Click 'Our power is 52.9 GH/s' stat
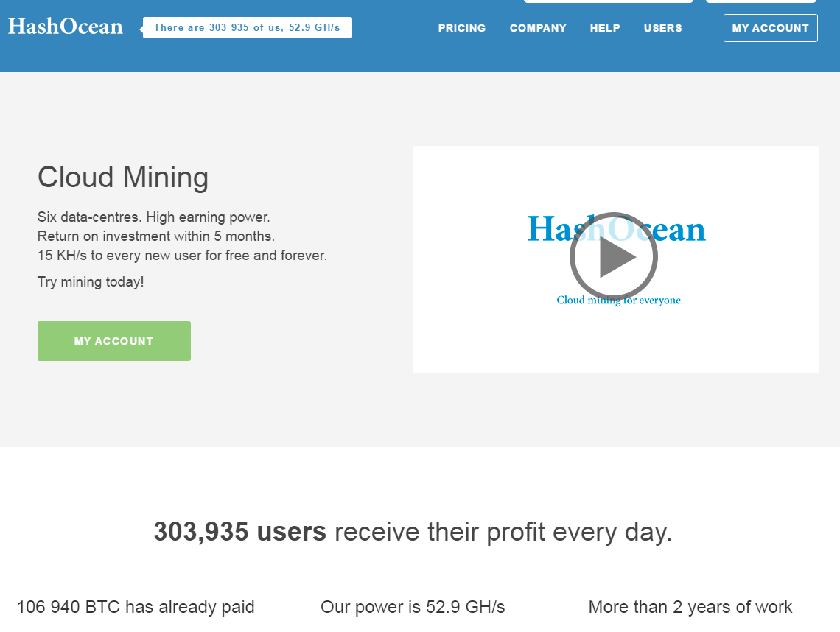The height and width of the screenshot is (632, 840). pos(413,607)
